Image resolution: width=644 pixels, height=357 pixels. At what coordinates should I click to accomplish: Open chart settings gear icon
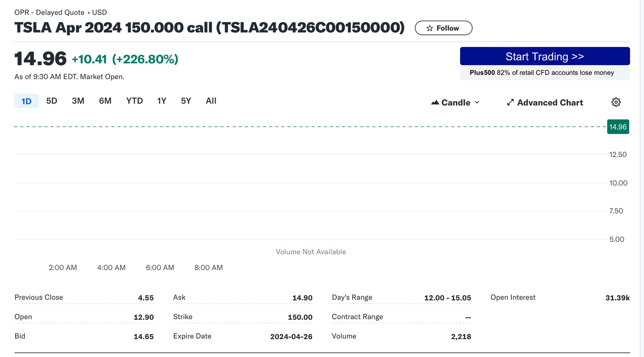(616, 102)
